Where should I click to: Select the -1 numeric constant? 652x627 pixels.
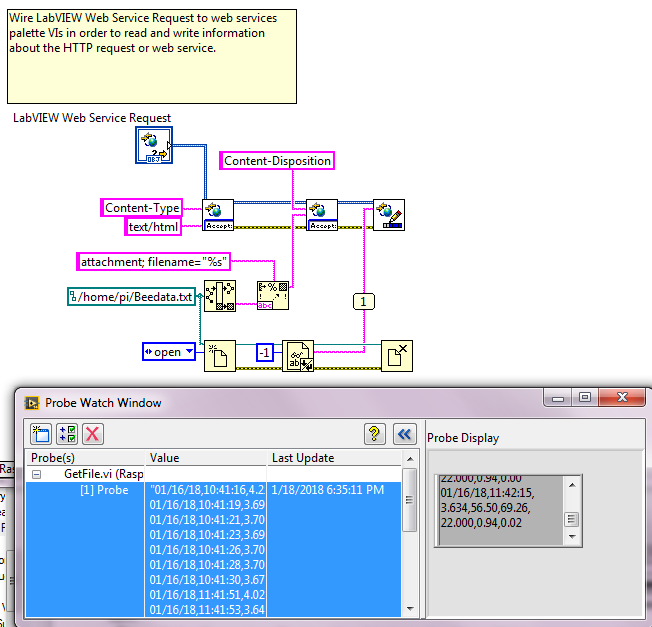[x=265, y=353]
